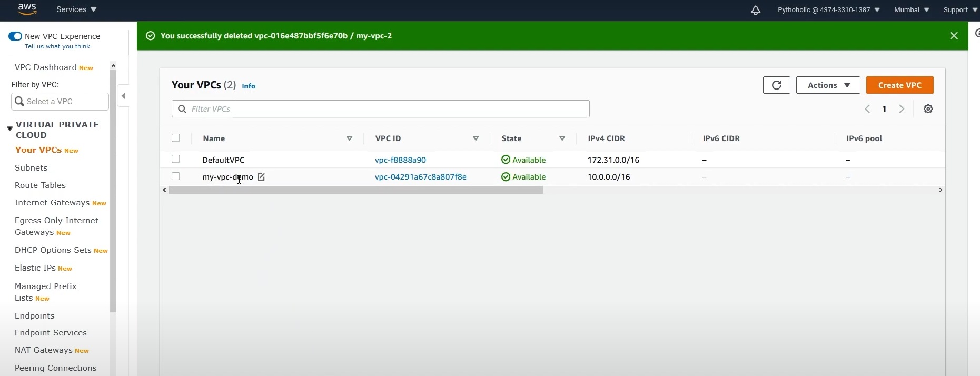Check the my-vpc-demo row checkbox
The width and height of the screenshot is (980, 376).
click(176, 176)
